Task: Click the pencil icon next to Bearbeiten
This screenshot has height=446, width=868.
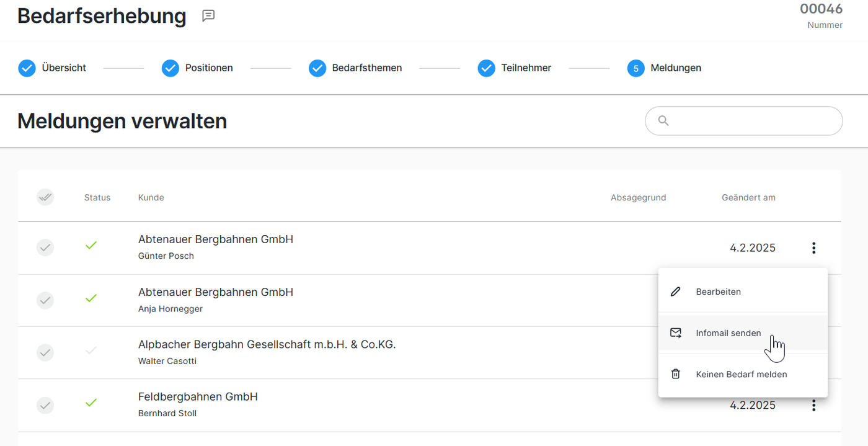Action: [676, 292]
